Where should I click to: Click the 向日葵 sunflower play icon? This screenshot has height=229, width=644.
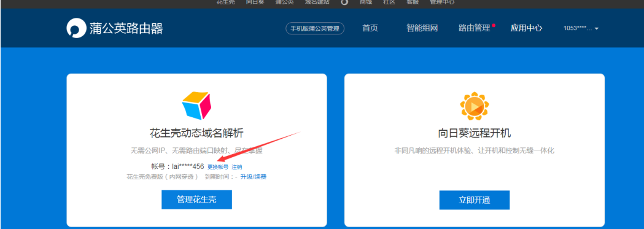(475, 107)
